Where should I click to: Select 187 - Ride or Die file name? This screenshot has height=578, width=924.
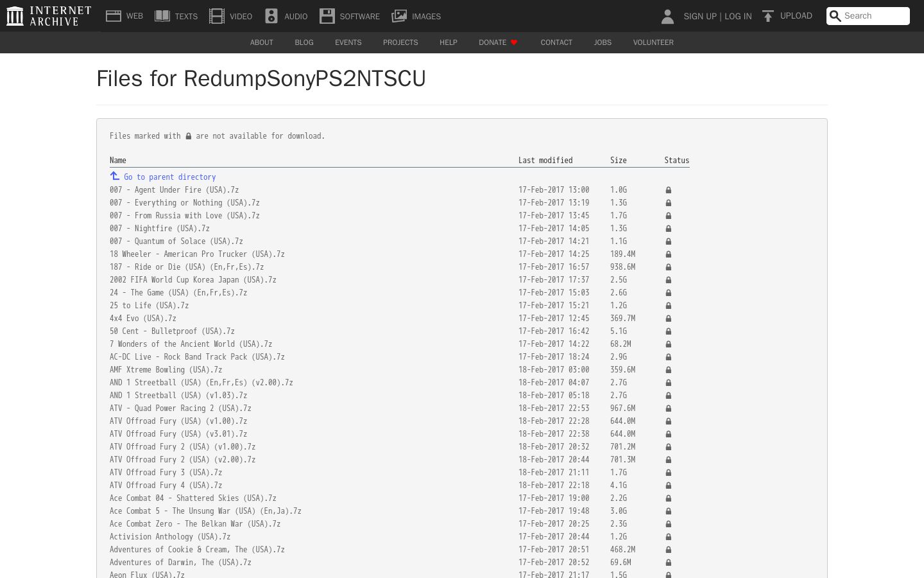point(187,267)
